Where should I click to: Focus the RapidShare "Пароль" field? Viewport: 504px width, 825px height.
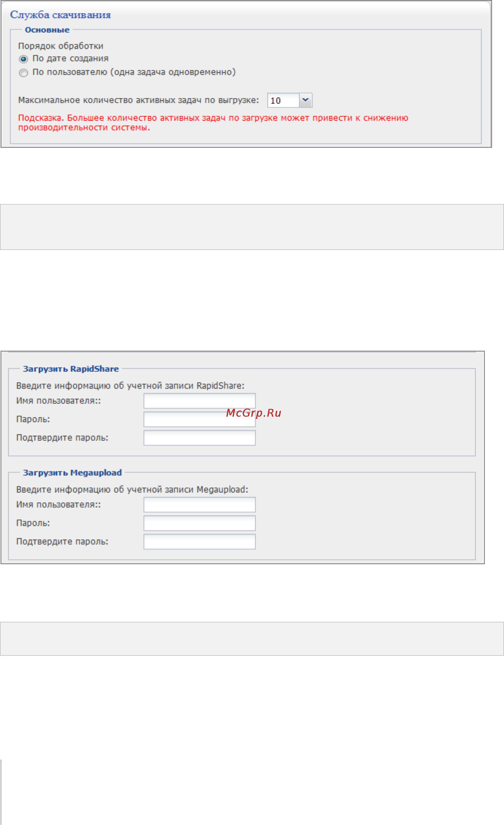[x=199, y=419]
